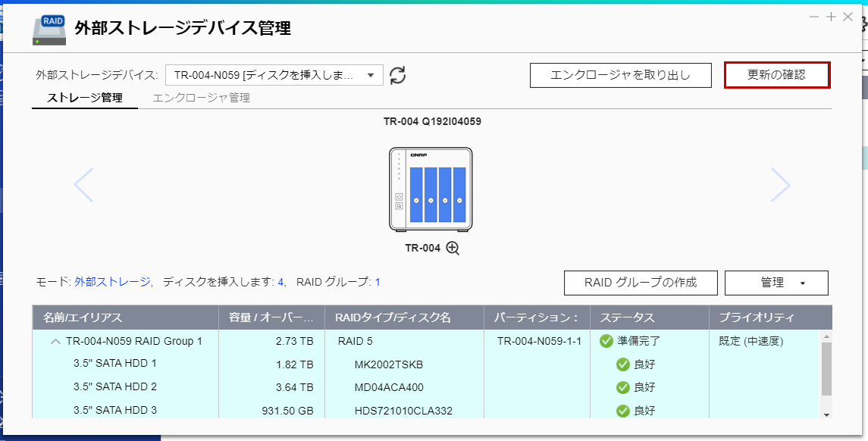Click the 容量 / オーバー... column header
Image resolution: width=868 pixels, height=441 pixels.
pyautogui.click(x=272, y=317)
